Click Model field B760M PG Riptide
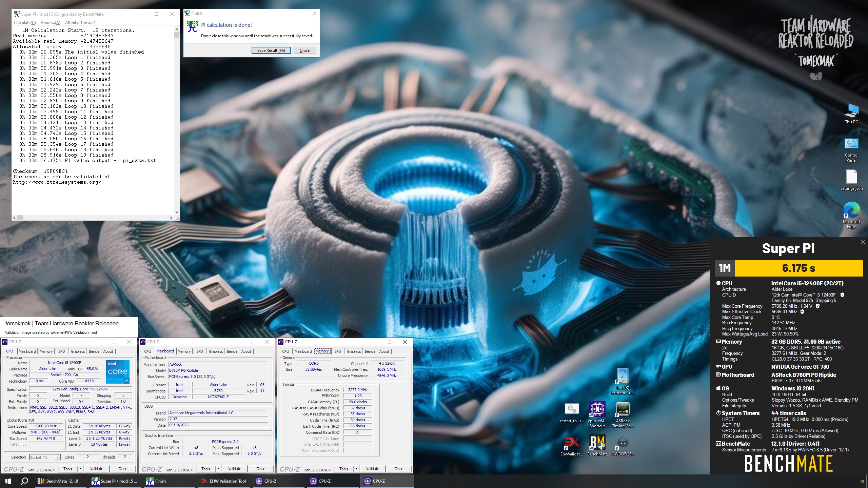Screen dimensions: 868x488 click(x=200, y=371)
